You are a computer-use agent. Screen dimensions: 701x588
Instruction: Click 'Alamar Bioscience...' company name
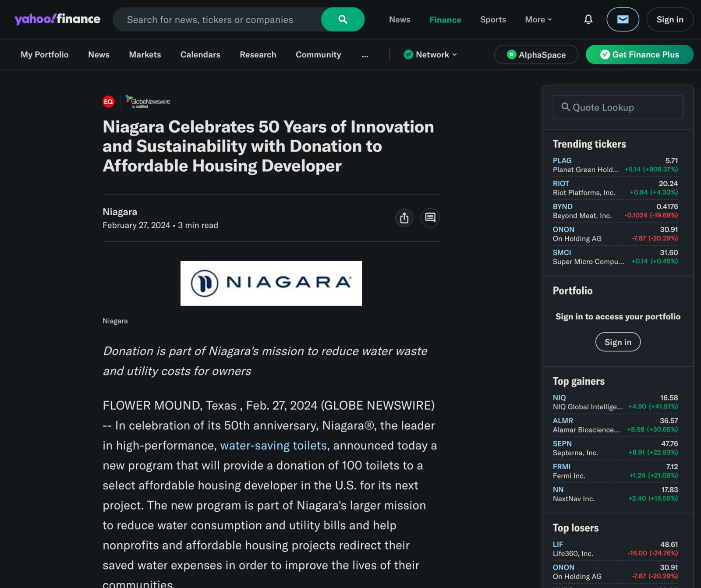pos(586,430)
